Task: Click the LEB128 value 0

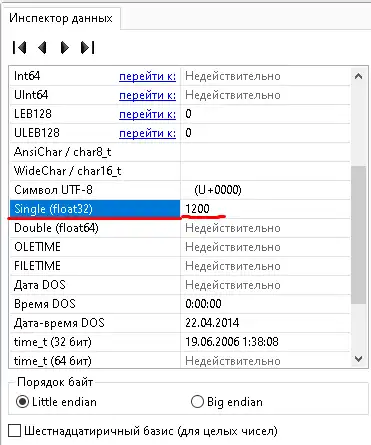Action: click(188, 114)
